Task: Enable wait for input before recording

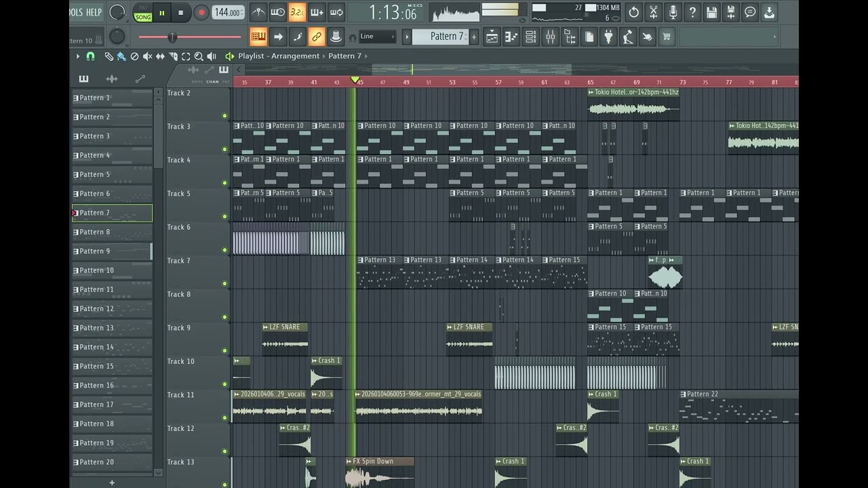Action: coord(278,12)
